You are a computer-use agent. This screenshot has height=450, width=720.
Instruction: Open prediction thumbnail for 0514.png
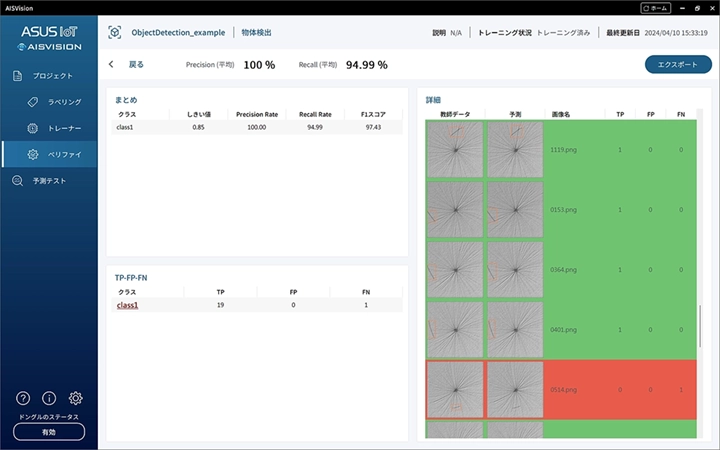515,389
